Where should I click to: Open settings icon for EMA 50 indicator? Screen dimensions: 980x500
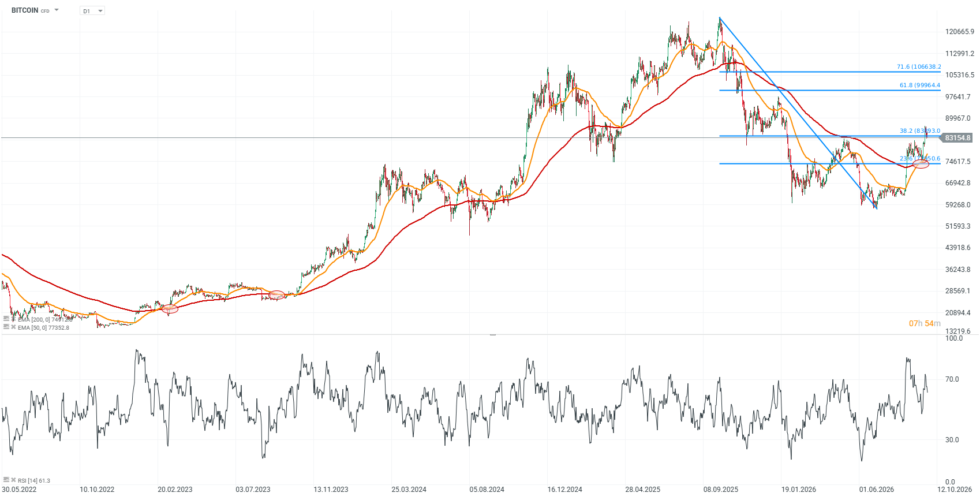6,327
